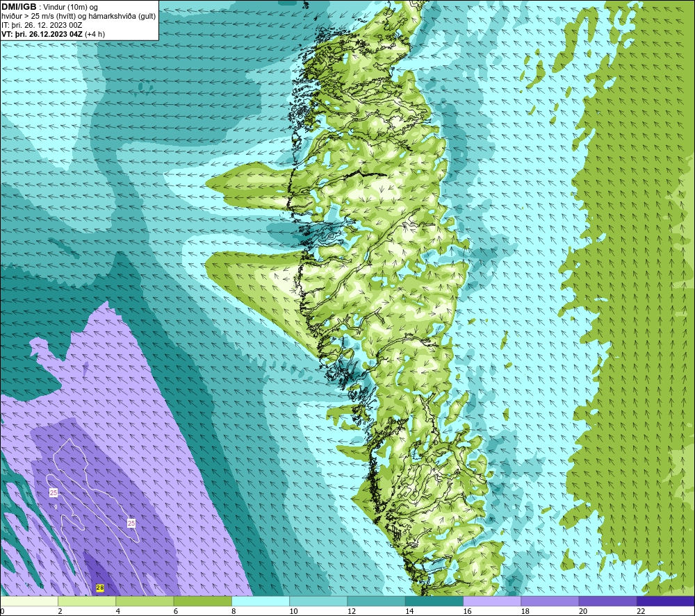Viewport: 695px width, 616px height.
Task: Select the 14–16 m/s dark teal swatch
Action: [434, 601]
